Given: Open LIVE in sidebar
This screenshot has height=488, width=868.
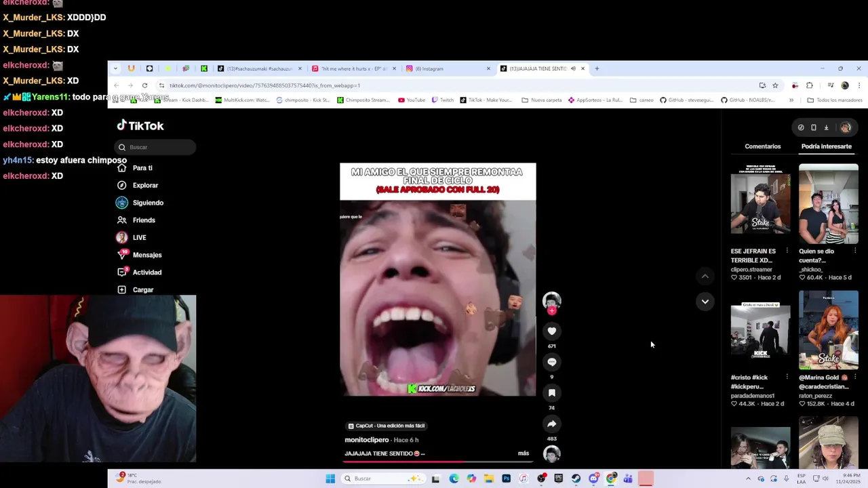Looking at the screenshot, I should coord(132,237).
